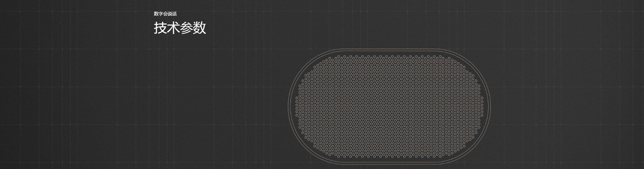644x169 pixels.
Task: Click the topmost row of grille dots
Action: click(x=389, y=56)
